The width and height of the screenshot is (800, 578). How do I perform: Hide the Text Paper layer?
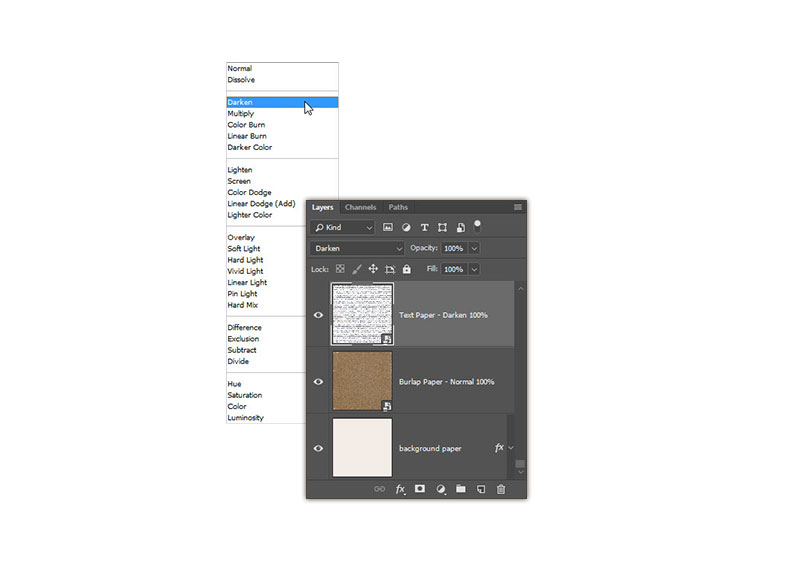318,315
